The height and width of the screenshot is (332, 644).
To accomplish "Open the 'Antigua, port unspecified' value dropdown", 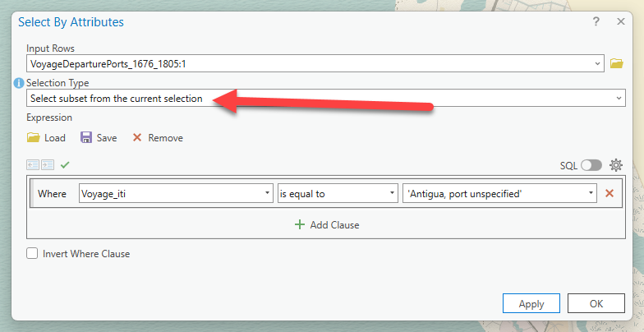I will click(x=591, y=193).
